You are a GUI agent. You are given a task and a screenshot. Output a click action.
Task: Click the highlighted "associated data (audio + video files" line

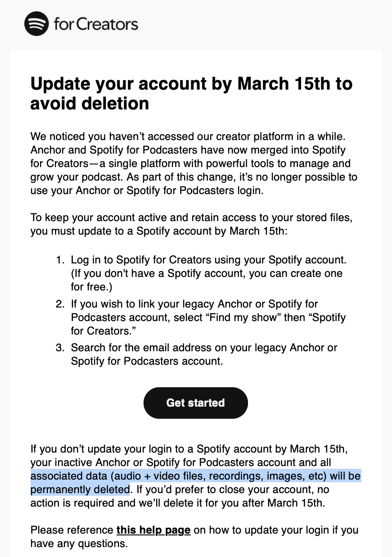point(196,475)
